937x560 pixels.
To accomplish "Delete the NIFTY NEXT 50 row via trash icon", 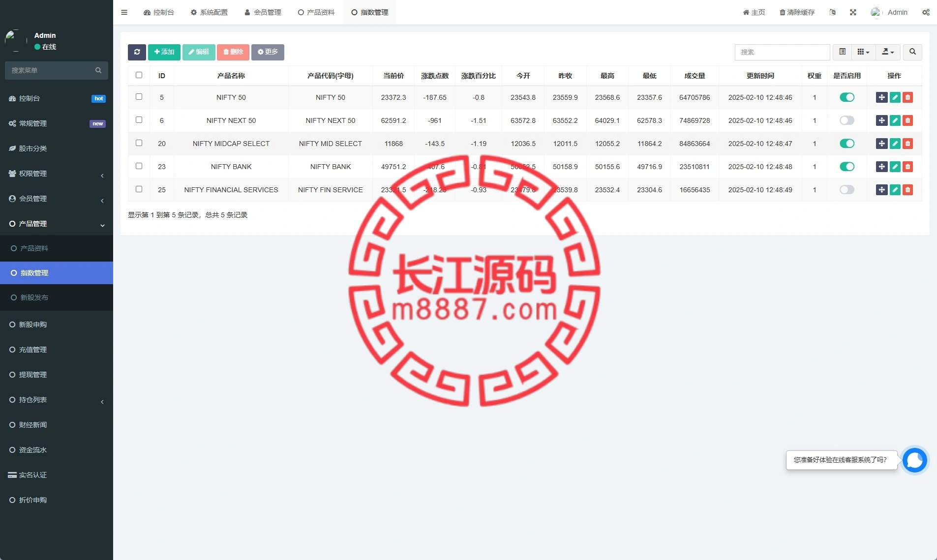I will coord(908,120).
